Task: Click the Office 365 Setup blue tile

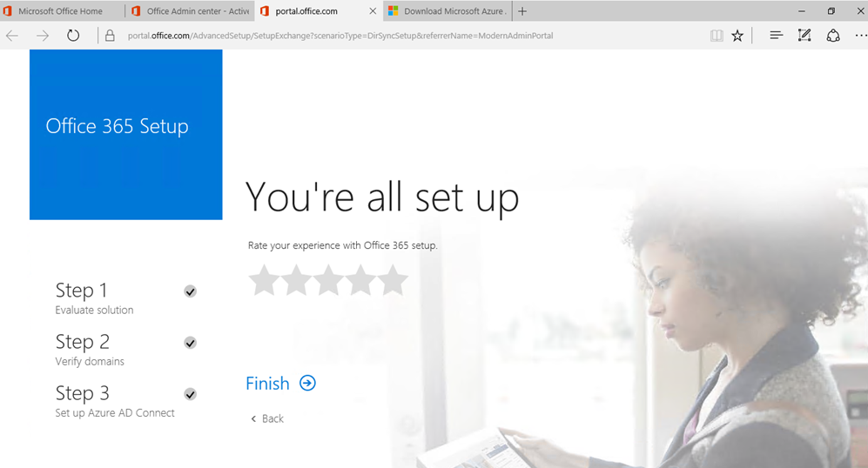Action: pyautogui.click(x=125, y=135)
